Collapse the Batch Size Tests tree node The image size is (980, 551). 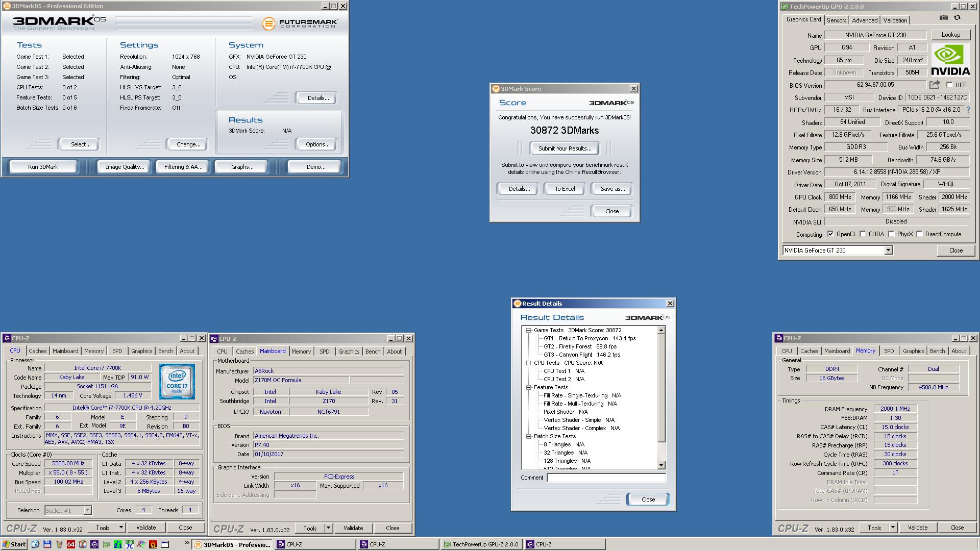point(529,436)
